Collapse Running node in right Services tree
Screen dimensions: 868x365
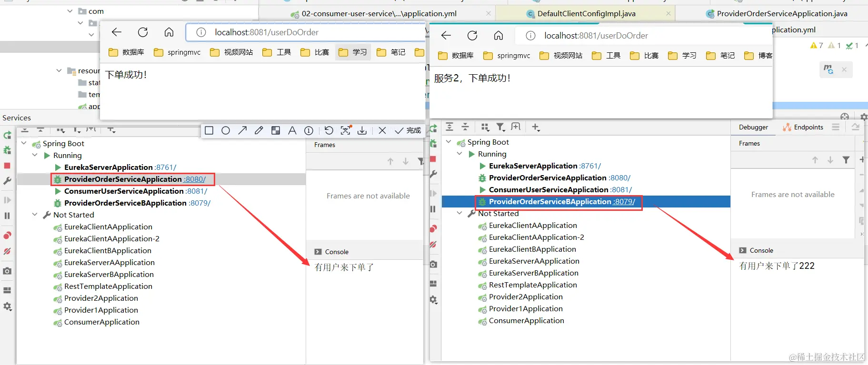[459, 154]
